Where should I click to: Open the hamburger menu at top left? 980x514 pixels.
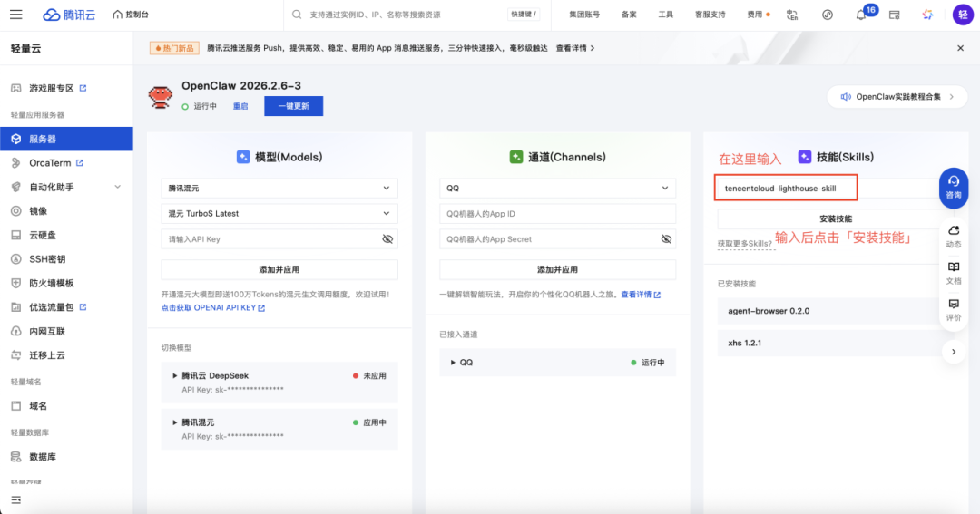(x=16, y=14)
